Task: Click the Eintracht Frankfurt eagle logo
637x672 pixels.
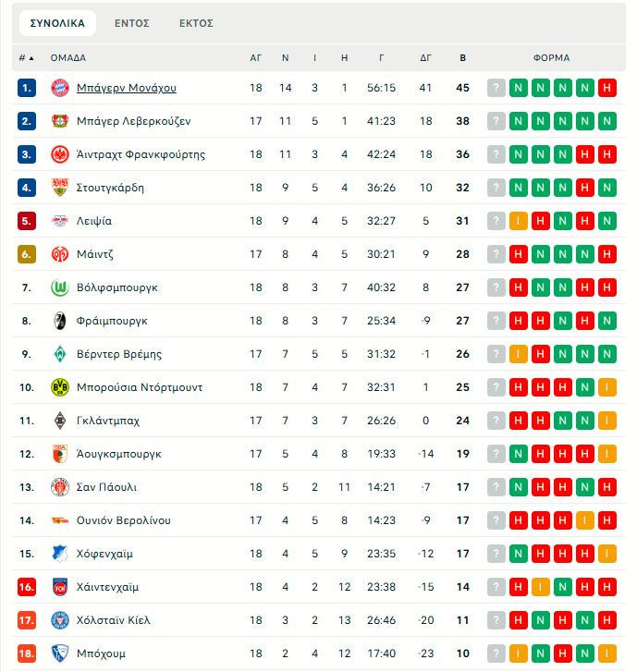Action: coord(60,154)
